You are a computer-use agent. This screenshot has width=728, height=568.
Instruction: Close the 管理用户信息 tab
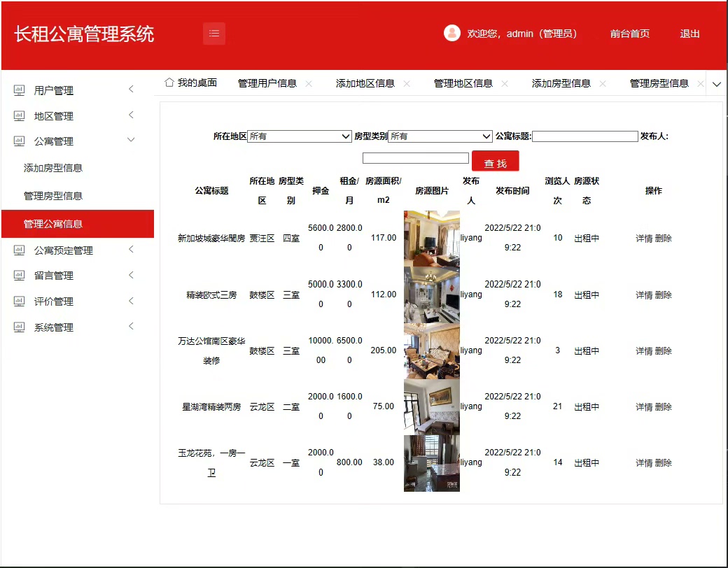[x=309, y=83]
